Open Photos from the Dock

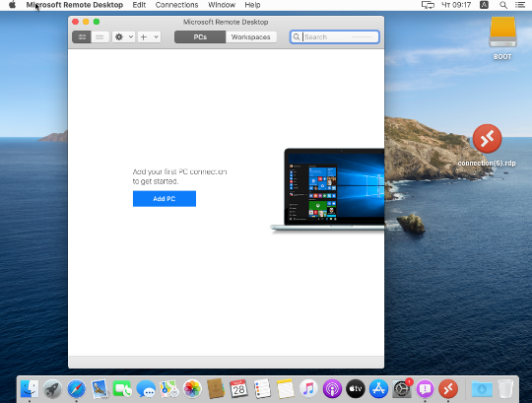[192, 389]
